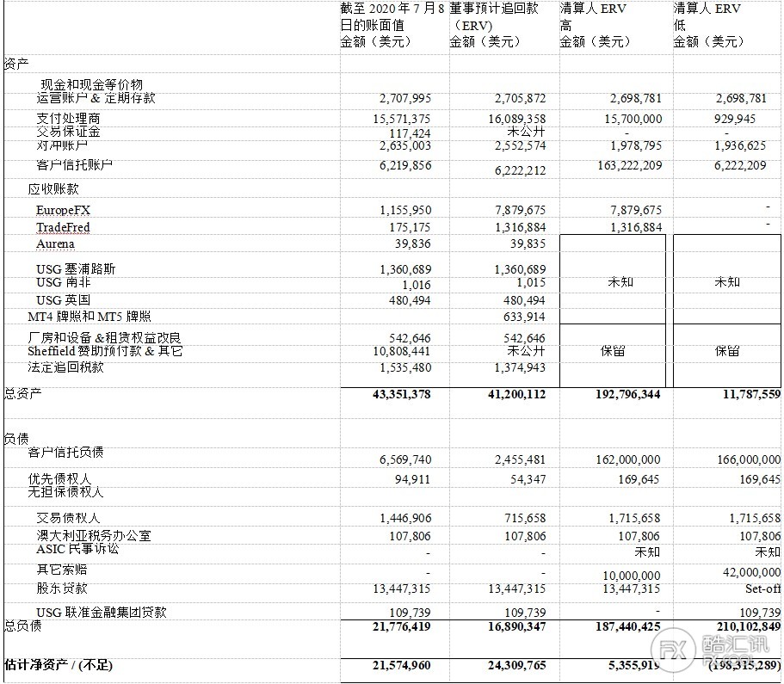Click the value 15,700,000

tap(633, 119)
